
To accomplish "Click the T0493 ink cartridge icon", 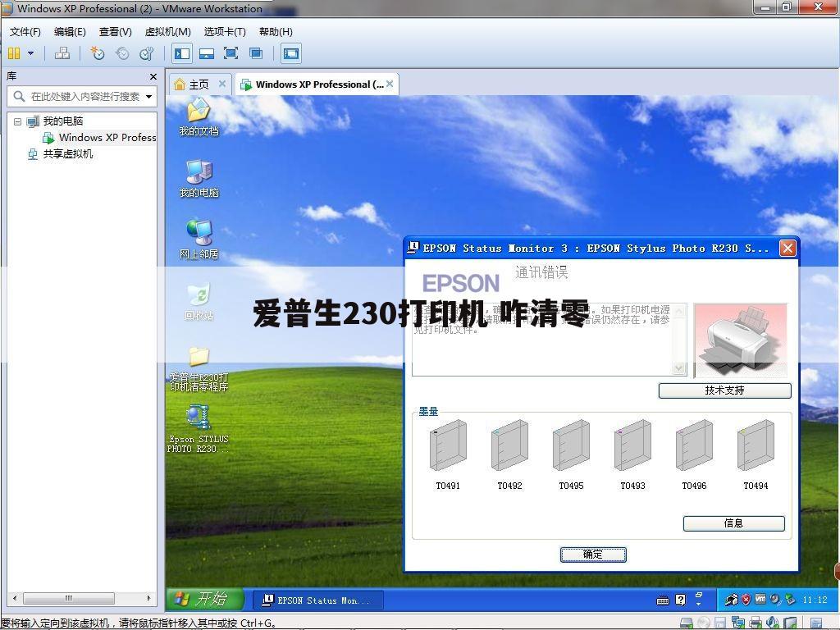I will click(x=632, y=445).
